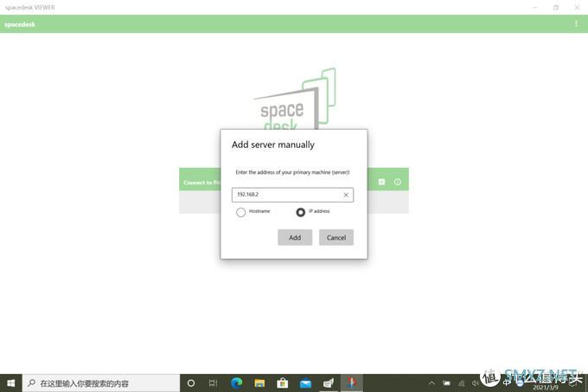Open Task View on the taskbar
The width and height of the screenshot is (588, 392).
(213, 383)
